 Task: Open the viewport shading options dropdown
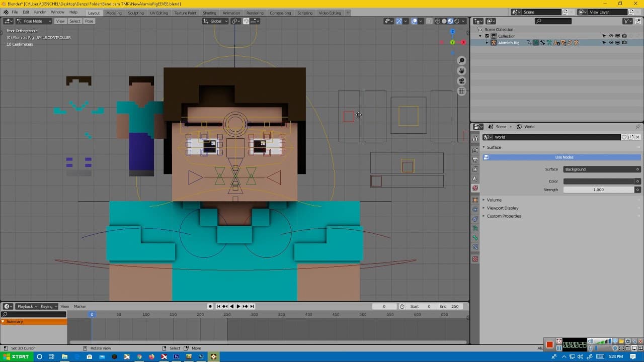[463, 21]
